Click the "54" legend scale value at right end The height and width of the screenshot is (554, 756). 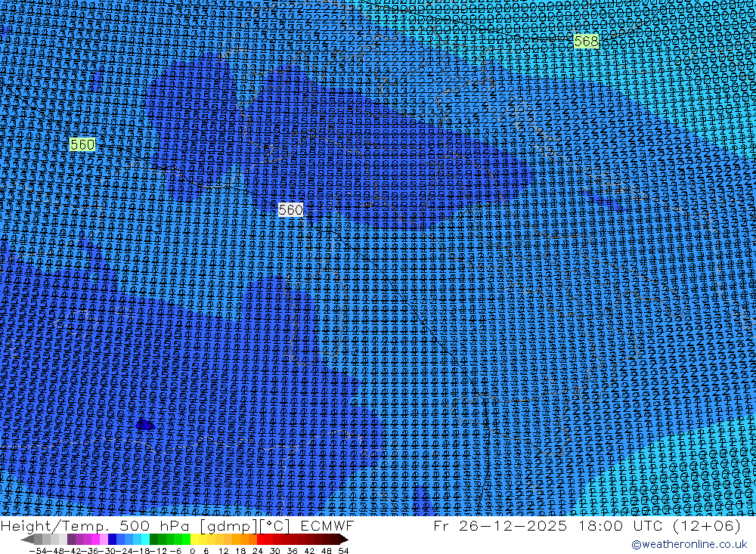(x=343, y=551)
